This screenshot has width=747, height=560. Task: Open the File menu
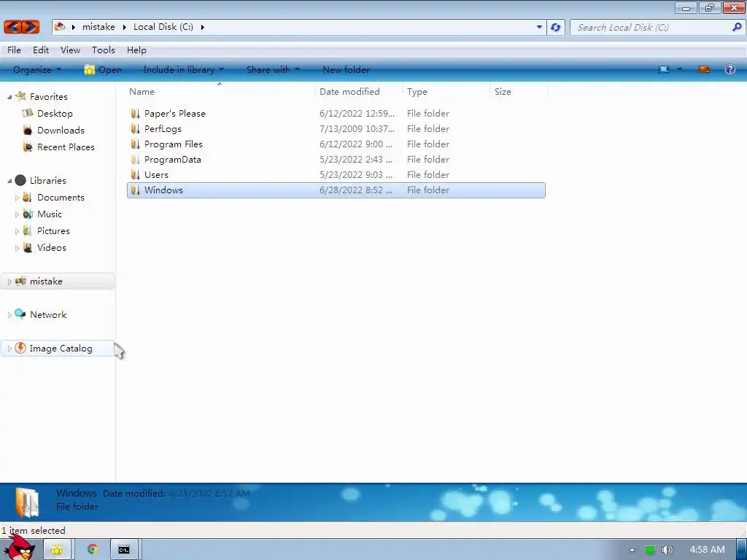[14, 50]
